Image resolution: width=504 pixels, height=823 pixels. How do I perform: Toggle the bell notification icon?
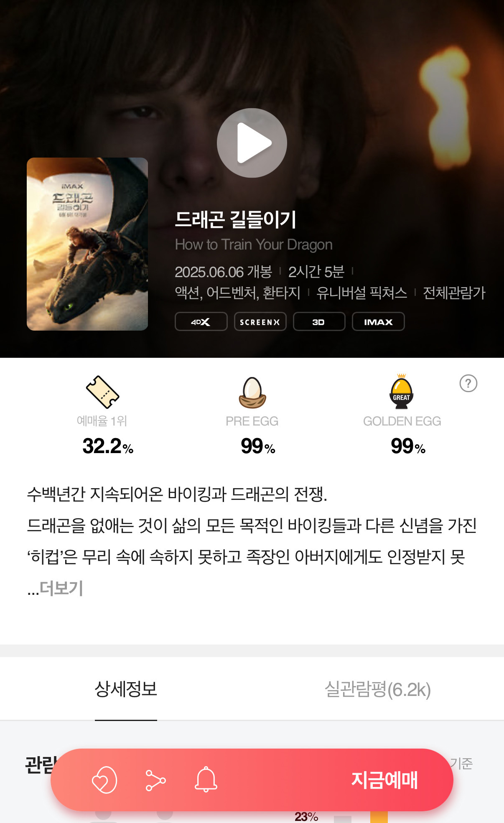point(206,779)
